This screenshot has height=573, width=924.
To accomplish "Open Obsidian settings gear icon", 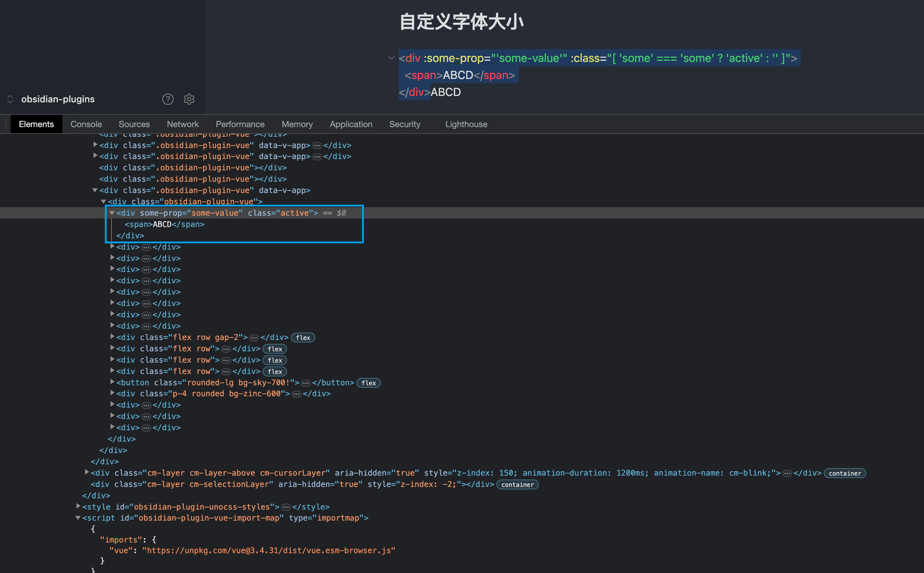I will click(x=189, y=99).
